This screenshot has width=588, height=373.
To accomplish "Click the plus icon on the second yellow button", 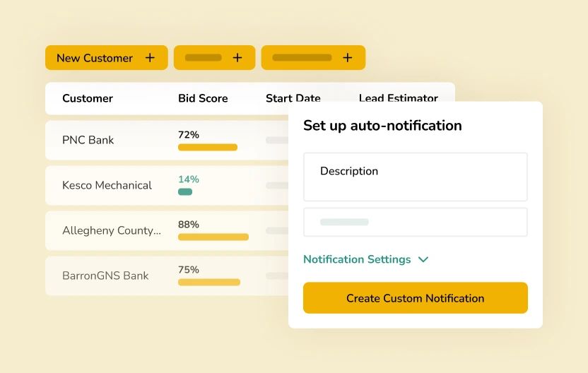I will coord(237,58).
